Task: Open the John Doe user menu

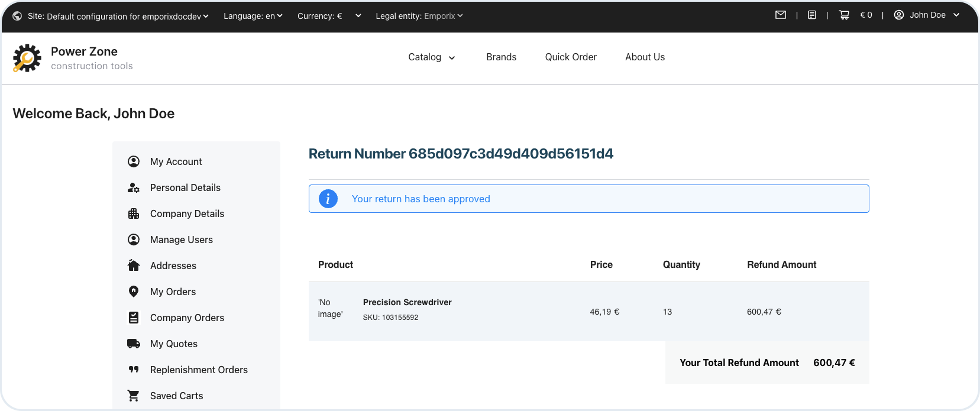Action: (x=927, y=15)
